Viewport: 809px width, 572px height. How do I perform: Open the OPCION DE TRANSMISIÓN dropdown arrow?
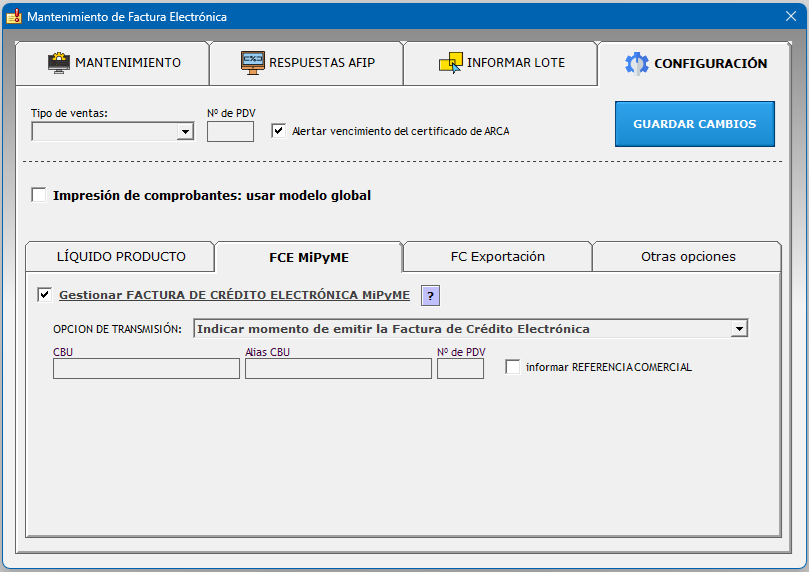click(739, 329)
